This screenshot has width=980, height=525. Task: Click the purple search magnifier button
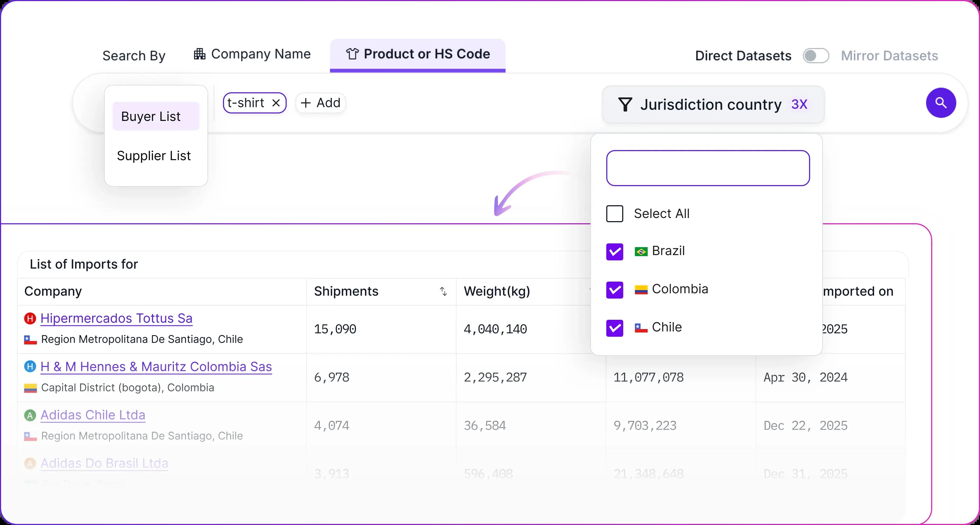tap(940, 103)
